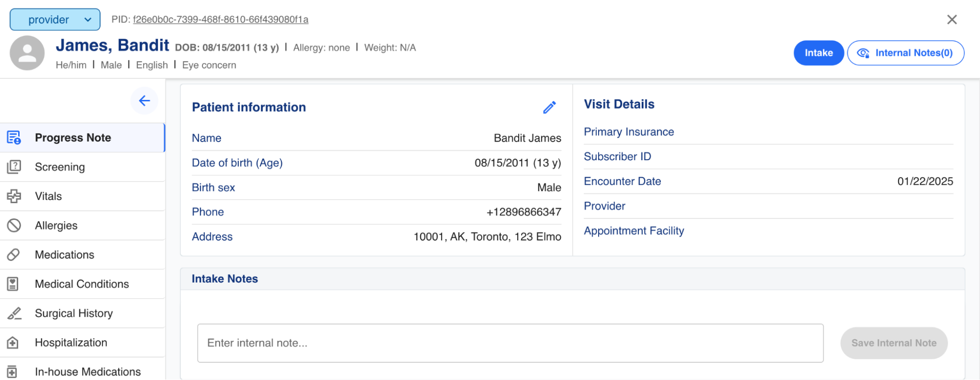Click the Allergies prohibition icon
The image size is (980, 380).
coord(14,225)
